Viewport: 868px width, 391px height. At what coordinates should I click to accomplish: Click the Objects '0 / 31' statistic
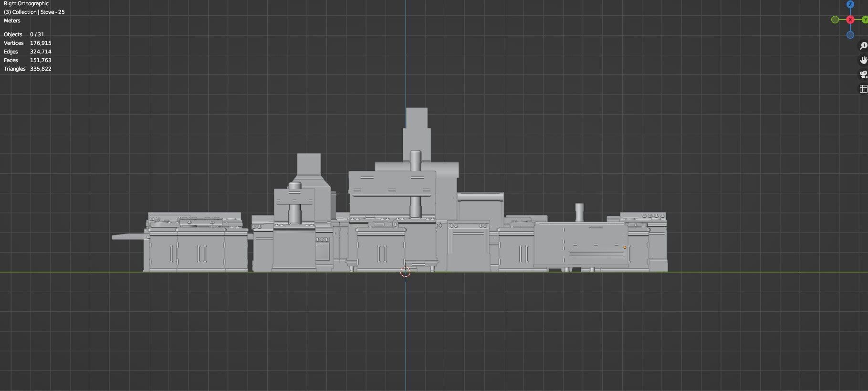click(37, 34)
